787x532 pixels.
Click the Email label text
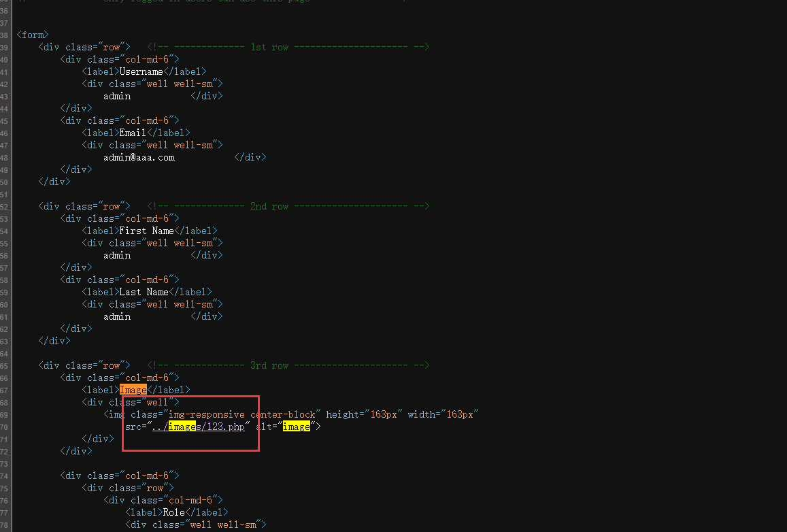pos(133,133)
